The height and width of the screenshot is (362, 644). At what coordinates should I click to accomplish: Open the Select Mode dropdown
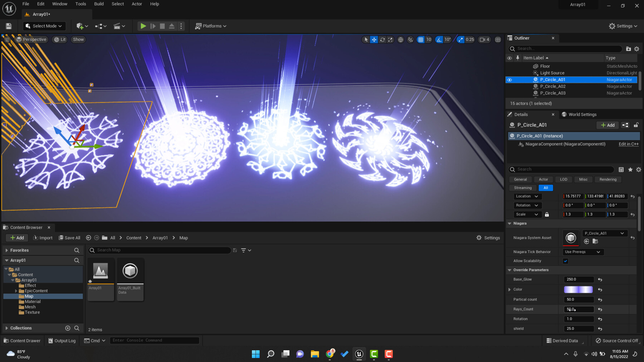44,26
